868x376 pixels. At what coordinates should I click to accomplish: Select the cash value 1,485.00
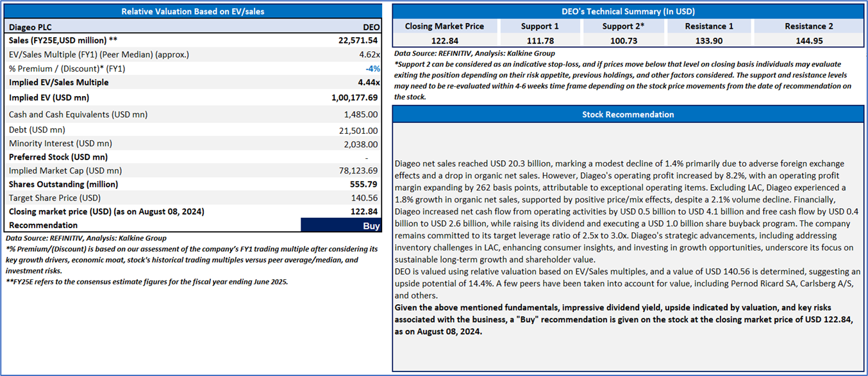pos(362,115)
